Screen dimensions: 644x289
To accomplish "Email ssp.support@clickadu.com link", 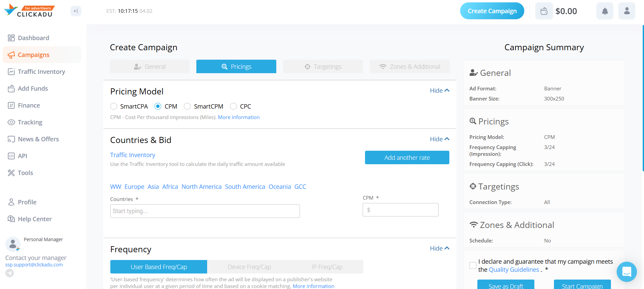I will coord(34,265).
